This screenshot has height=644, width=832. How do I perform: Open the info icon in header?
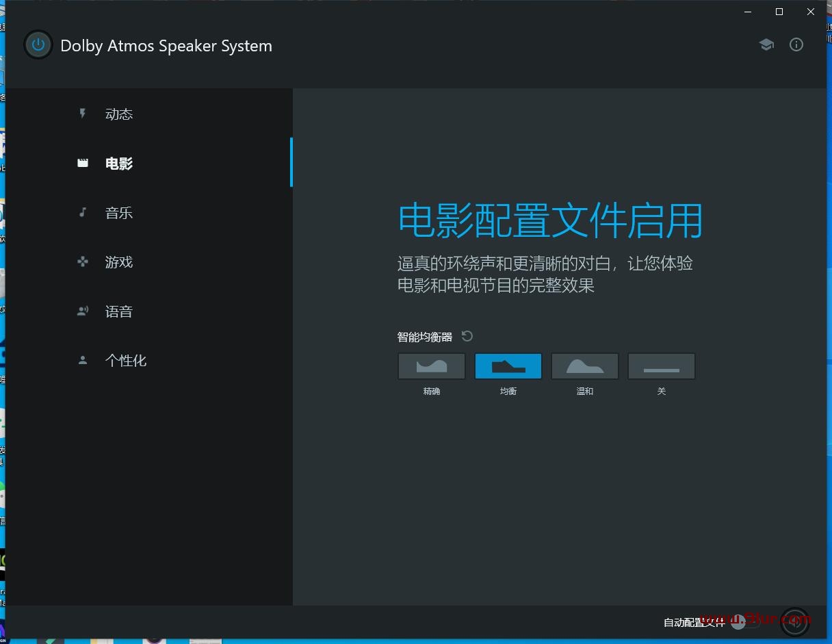[x=796, y=44]
